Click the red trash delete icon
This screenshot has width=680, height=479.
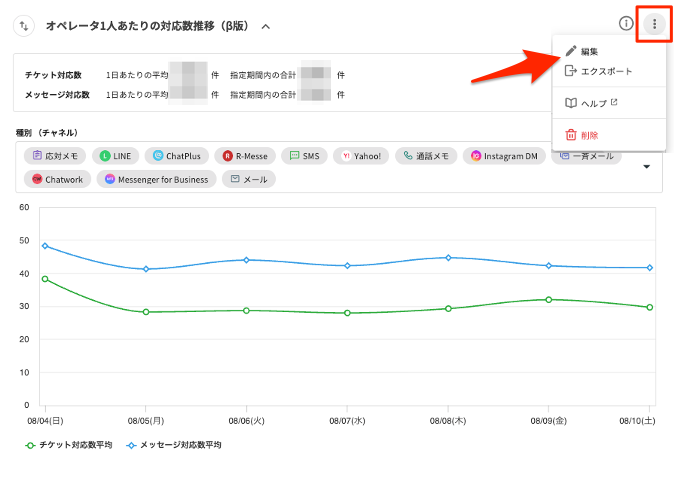pos(571,135)
